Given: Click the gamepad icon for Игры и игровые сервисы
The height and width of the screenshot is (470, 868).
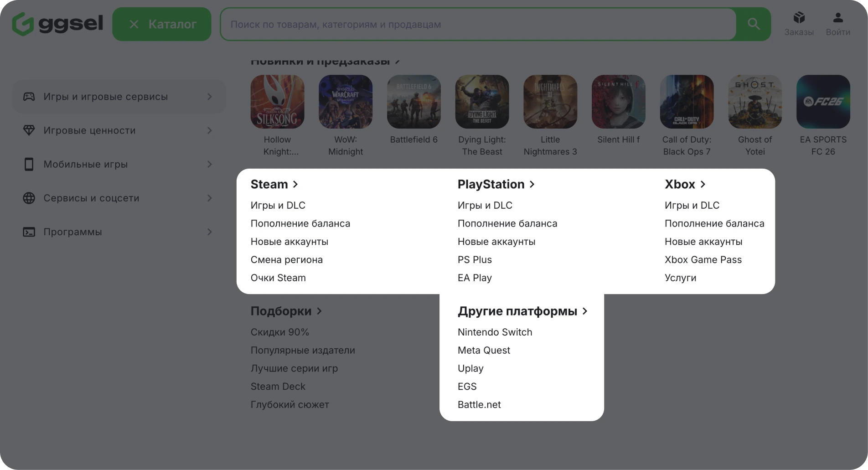Looking at the screenshot, I should (x=29, y=97).
